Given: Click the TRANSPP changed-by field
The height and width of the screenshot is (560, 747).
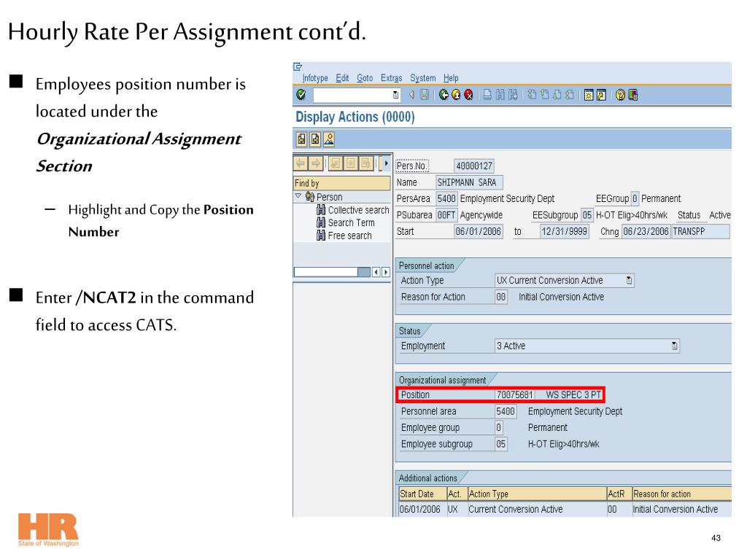Looking at the screenshot, I should 700,231.
